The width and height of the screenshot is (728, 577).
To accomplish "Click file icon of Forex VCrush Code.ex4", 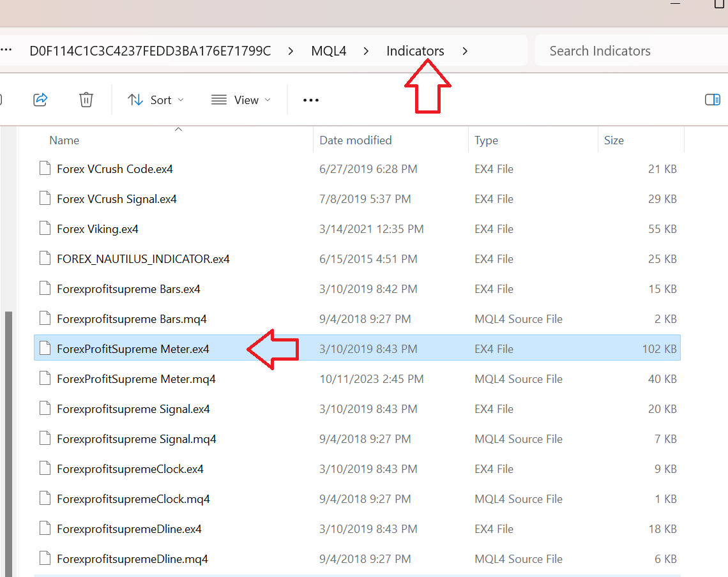I will point(45,168).
